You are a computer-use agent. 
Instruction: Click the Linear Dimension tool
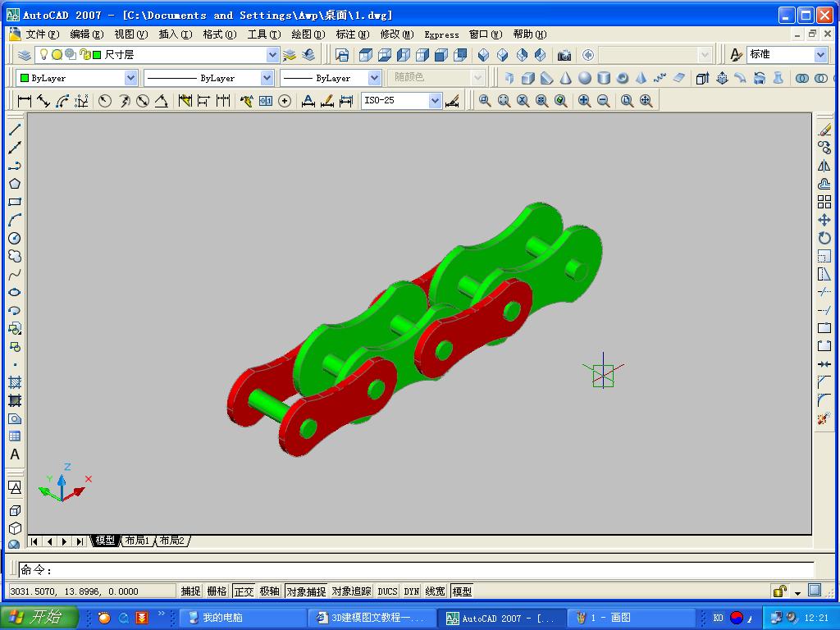(25, 100)
